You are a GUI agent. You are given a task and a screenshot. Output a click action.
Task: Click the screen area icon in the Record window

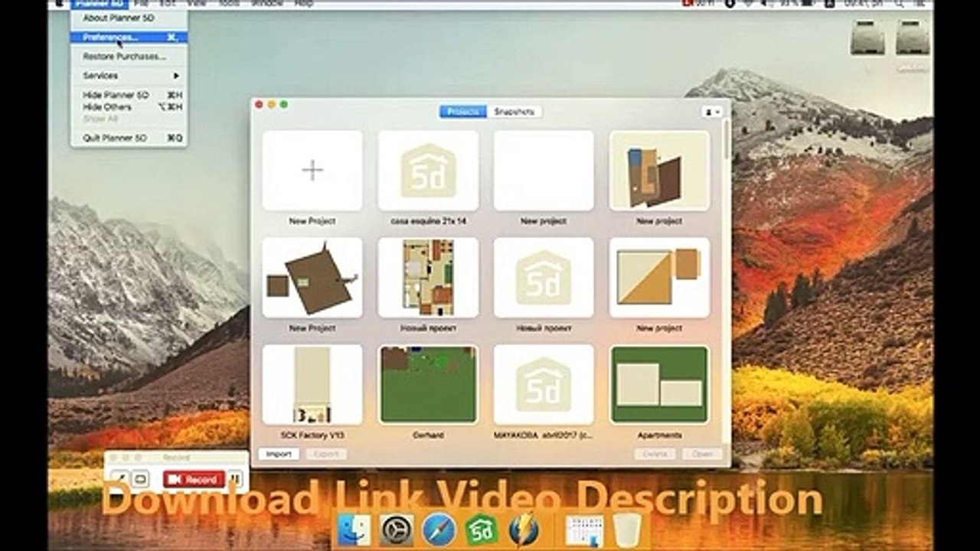pos(140,479)
